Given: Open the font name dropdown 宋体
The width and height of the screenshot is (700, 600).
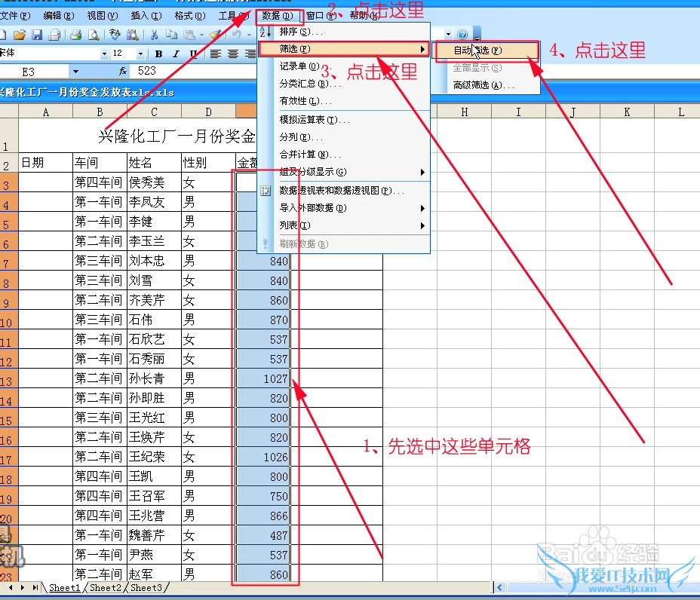Looking at the screenshot, I should [x=104, y=54].
